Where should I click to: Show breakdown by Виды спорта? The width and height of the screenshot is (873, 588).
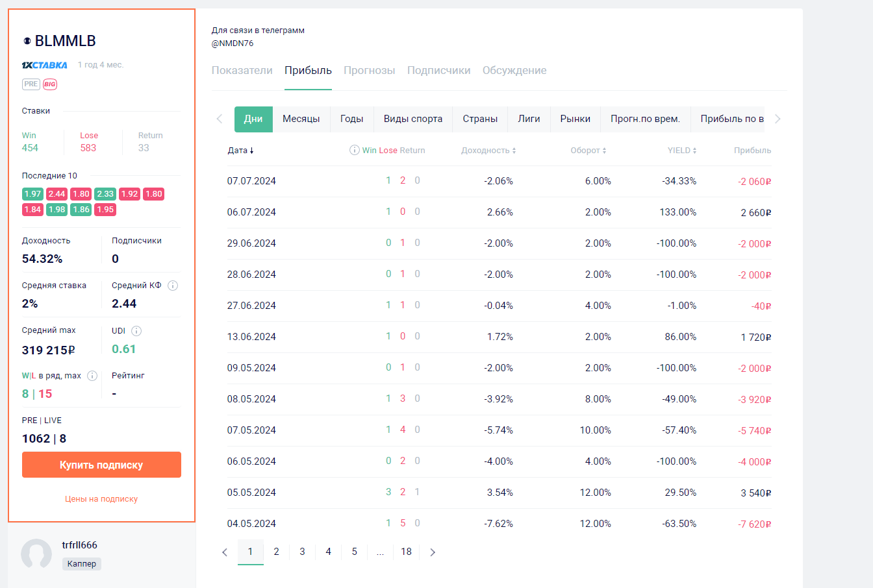(x=413, y=119)
